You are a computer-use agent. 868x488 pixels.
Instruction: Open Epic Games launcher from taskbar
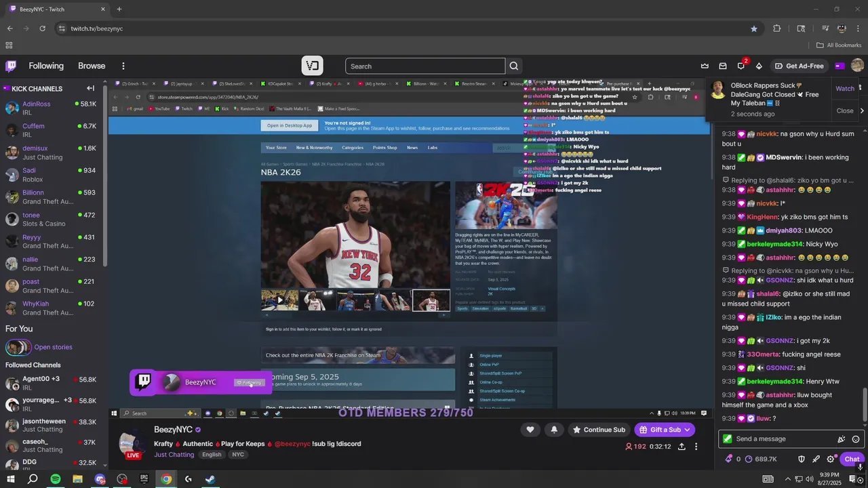(144, 479)
